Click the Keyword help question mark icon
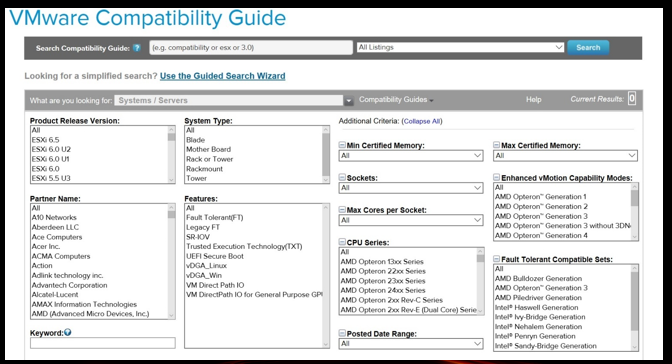Screen dimensions: 672x364 pyautogui.click(x=68, y=332)
